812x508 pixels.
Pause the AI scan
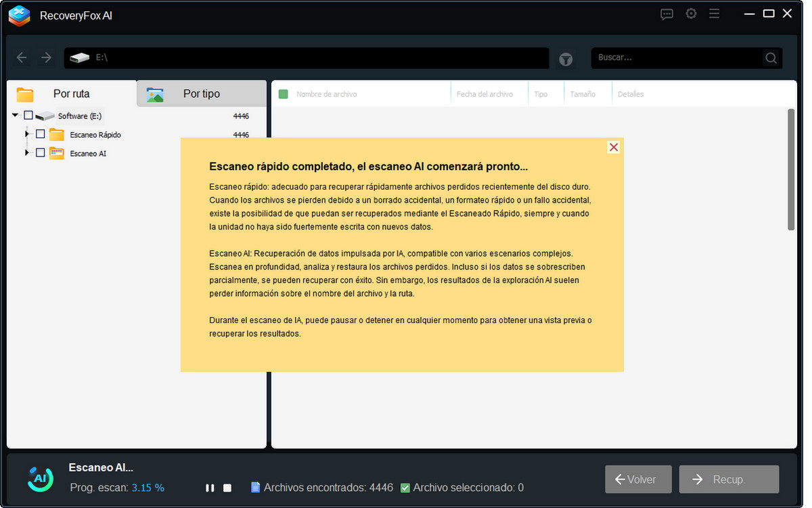tap(210, 487)
